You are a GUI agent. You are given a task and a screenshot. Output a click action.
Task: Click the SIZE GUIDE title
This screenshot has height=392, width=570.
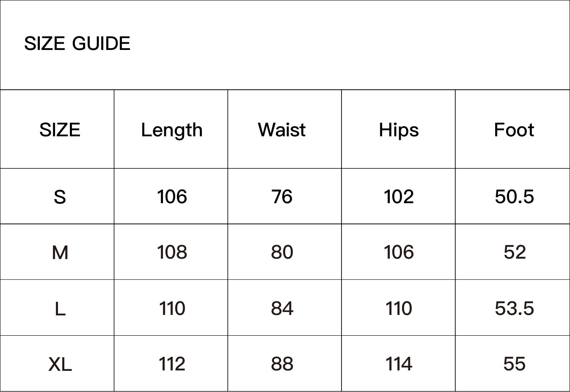click(77, 44)
